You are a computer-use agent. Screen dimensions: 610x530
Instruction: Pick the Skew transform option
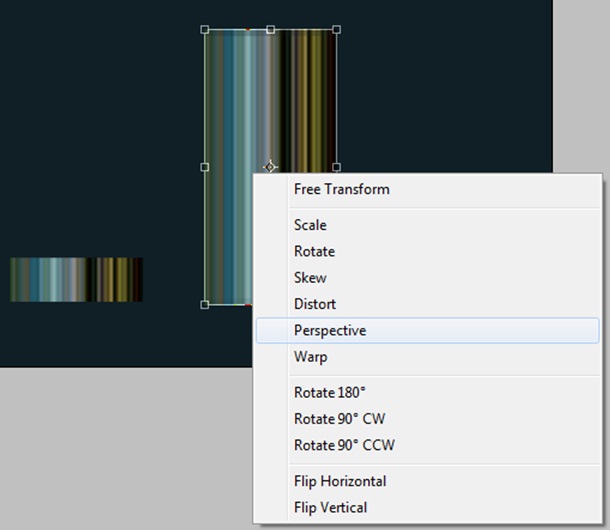coord(427,278)
